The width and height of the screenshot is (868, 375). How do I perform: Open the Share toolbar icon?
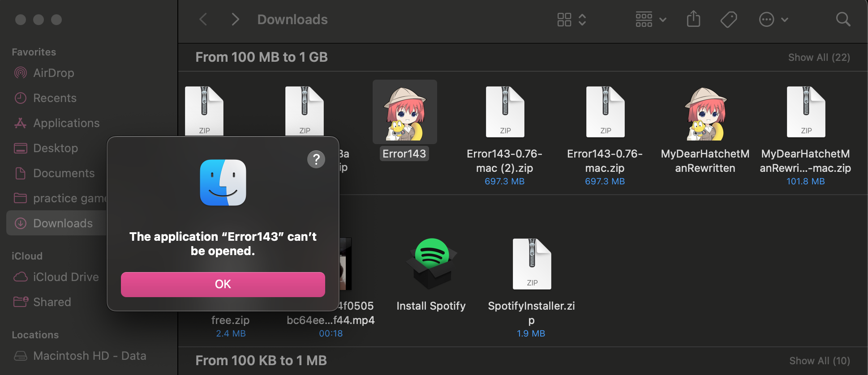coord(693,19)
